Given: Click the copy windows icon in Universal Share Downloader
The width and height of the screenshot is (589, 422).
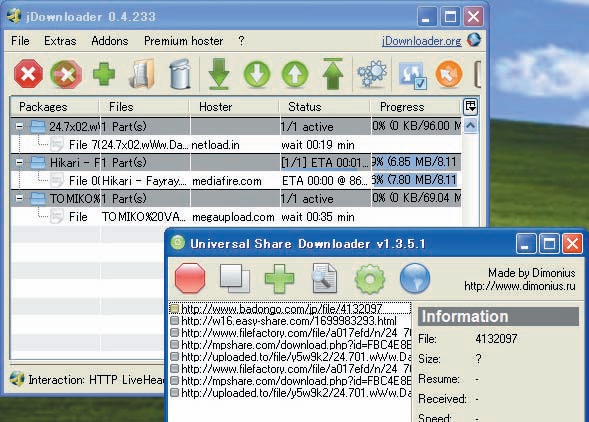Looking at the screenshot, I should point(234,278).
